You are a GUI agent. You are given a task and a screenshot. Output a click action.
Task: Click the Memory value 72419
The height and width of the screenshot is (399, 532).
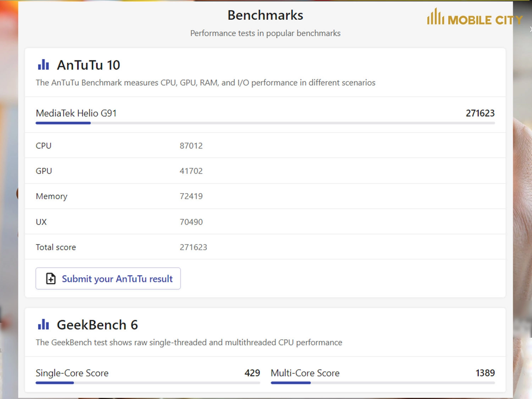(x=191, y=196)
